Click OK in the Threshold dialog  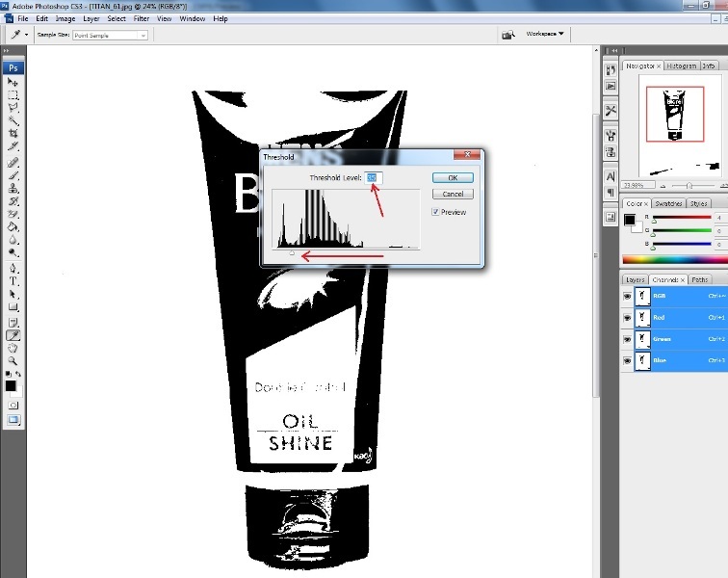pos(452,178)
